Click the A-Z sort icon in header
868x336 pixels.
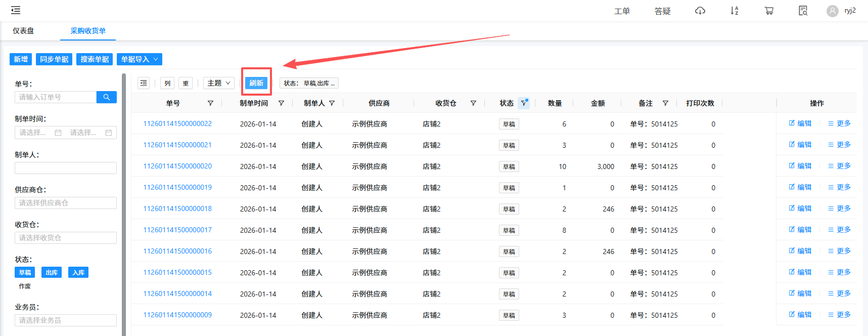point(735,11)
